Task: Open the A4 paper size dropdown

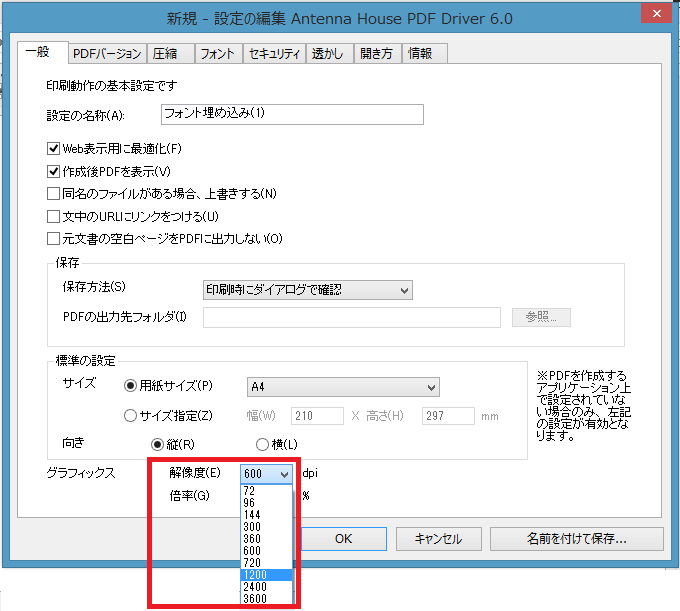Action: tap(343, 387)
